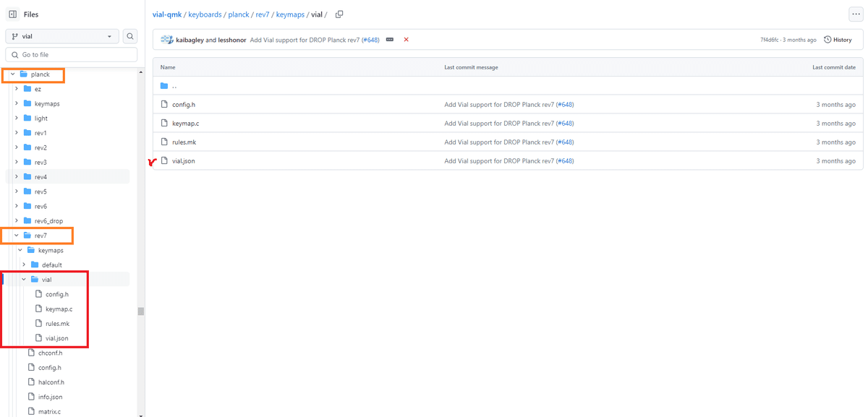Expand the rev1 folder chevron

17,133
